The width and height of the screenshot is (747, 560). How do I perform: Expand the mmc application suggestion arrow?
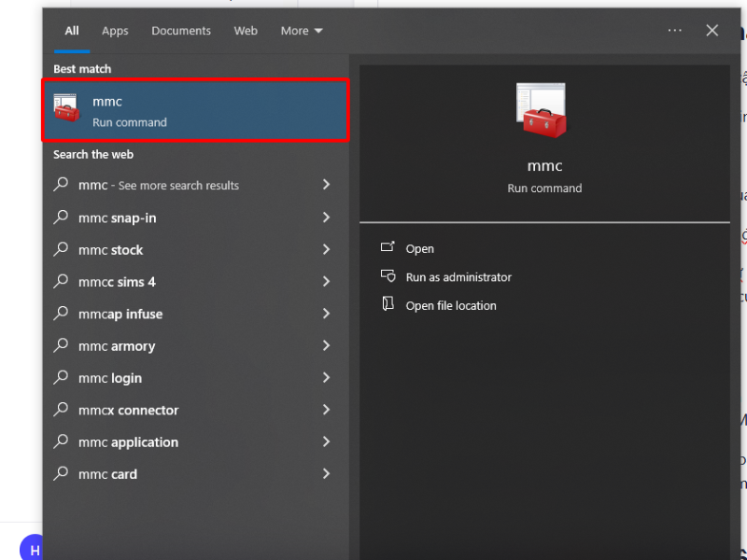pos(326,441)
